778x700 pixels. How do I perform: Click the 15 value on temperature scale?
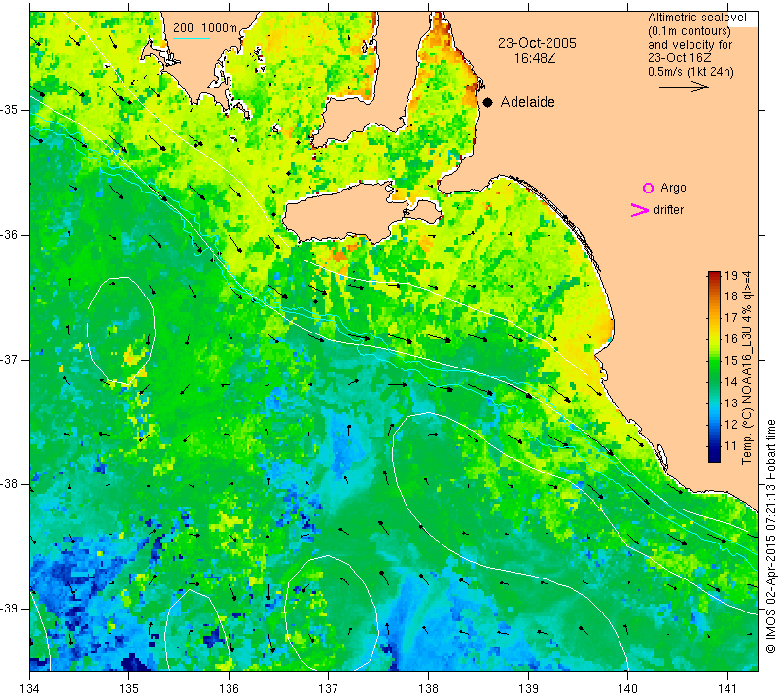coord(731,360)
